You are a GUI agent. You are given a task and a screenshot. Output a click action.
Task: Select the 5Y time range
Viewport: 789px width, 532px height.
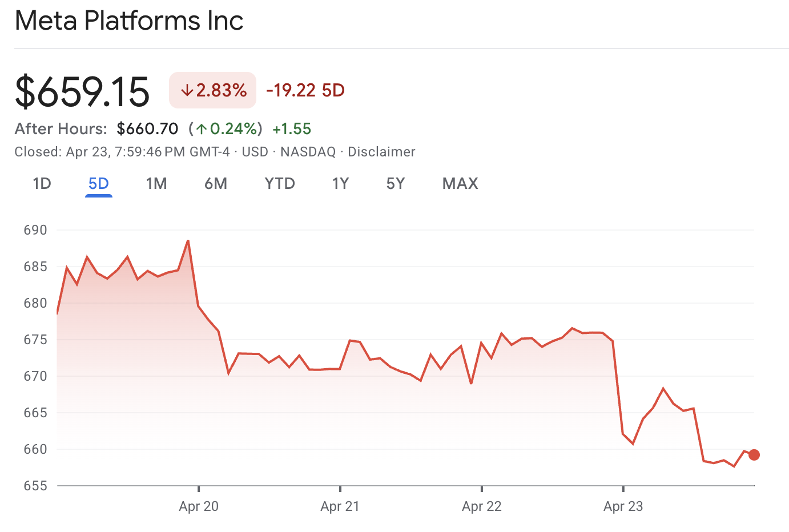[395, 183]
